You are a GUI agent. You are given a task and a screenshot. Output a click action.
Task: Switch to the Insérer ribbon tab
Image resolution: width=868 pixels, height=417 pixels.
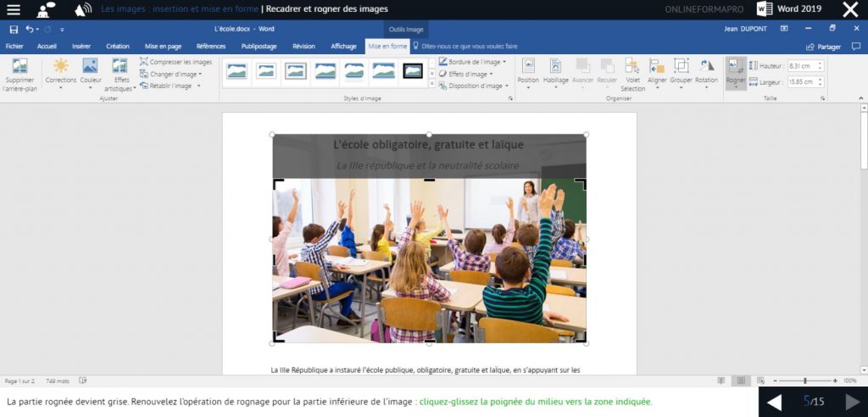(81, 47)
